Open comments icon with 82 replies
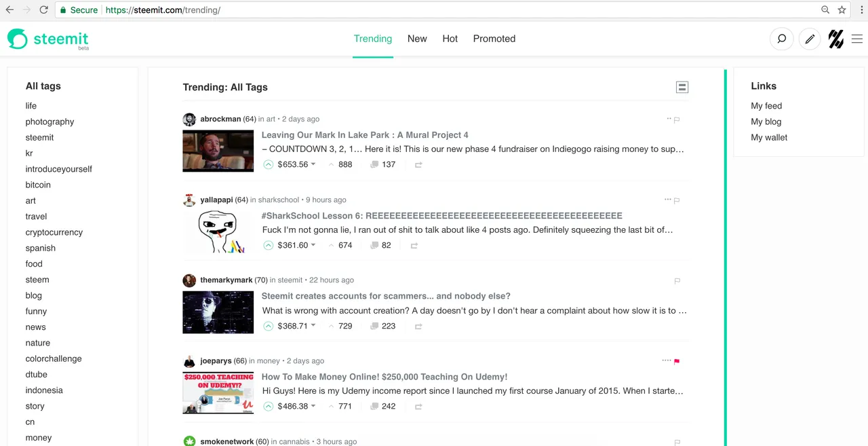 pyautogui.click(x=374, y=245)
